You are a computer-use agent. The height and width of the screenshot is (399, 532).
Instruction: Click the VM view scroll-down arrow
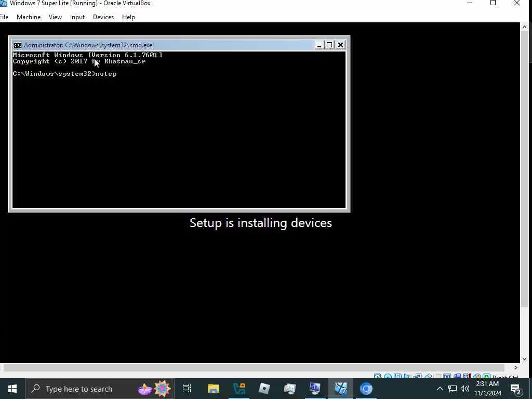(x=525, y=358)
